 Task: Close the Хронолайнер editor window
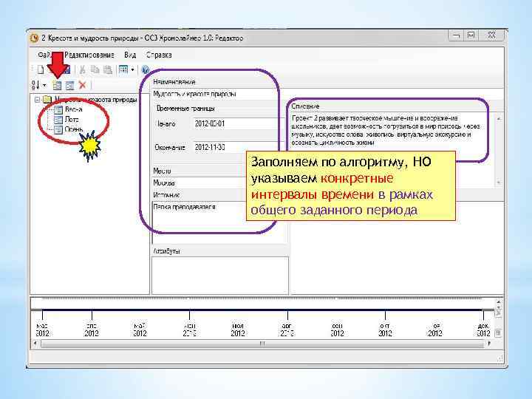click(491, 35)
